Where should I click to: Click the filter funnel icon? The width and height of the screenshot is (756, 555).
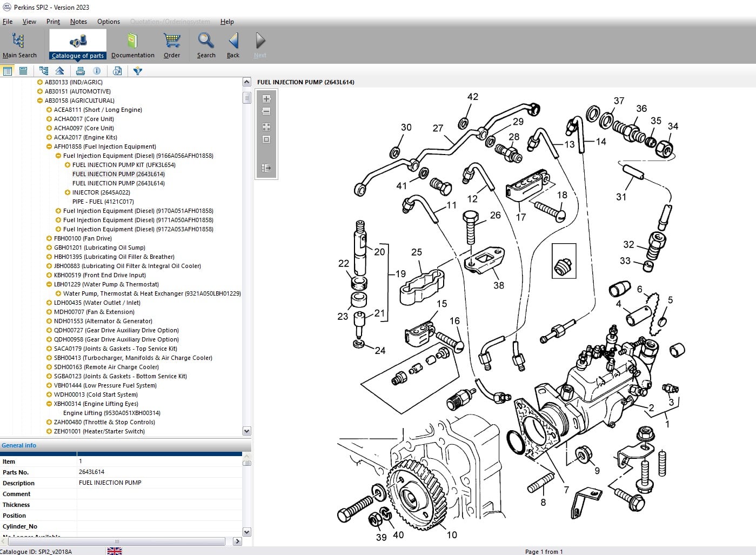pyautogui.click(x=138, y=71)
